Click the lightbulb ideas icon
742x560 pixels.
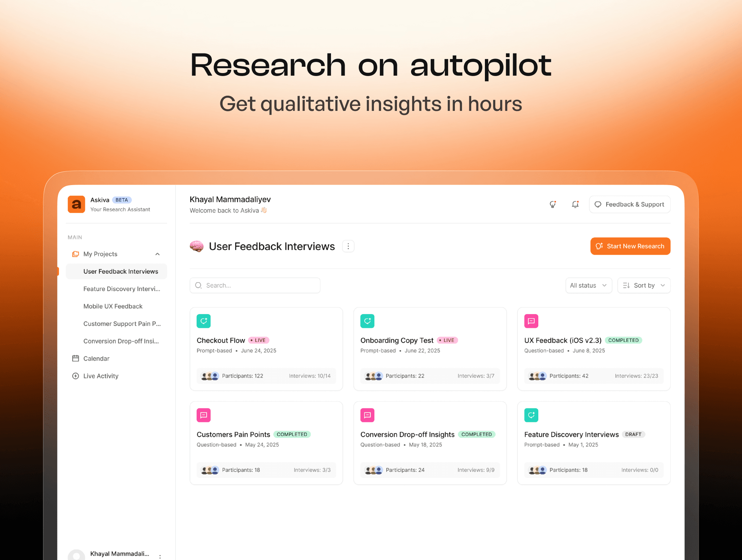[553, 204]
